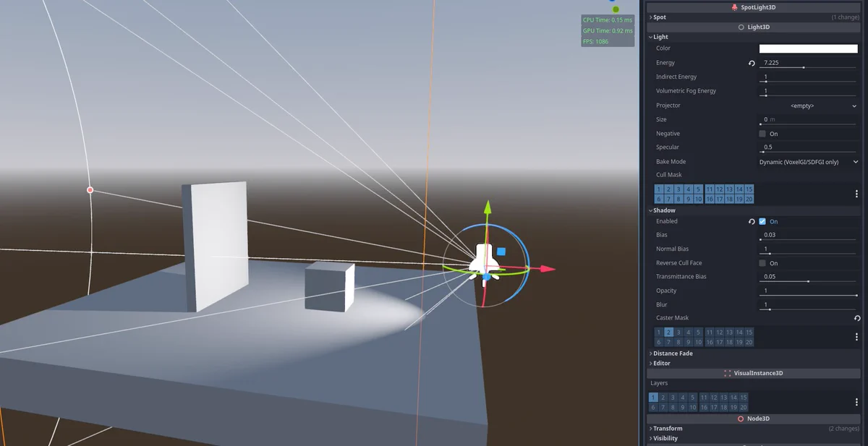Screen dimensions: 868x446
Task: Select the small cube in the viewport
Action: [329, 286]
